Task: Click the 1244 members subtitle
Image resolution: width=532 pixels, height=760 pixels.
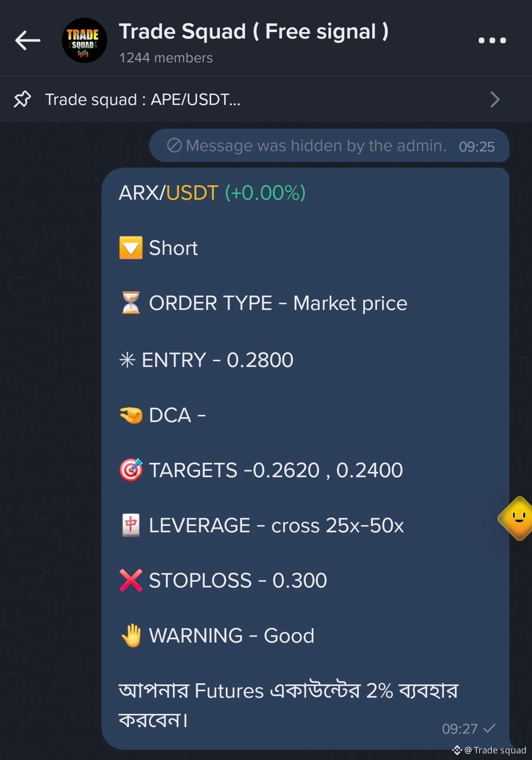Action: pyautogui.click(x=166, y=58)
